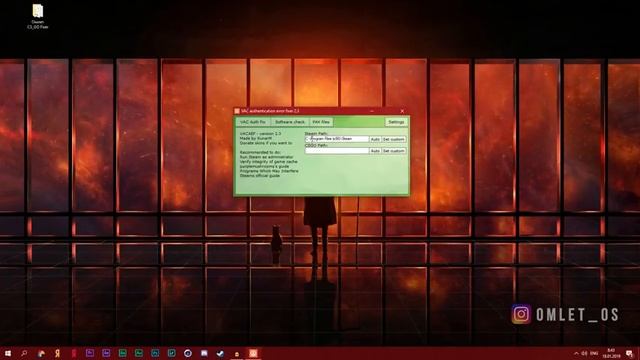Open the Software check tab

click(x=290, y=122)
